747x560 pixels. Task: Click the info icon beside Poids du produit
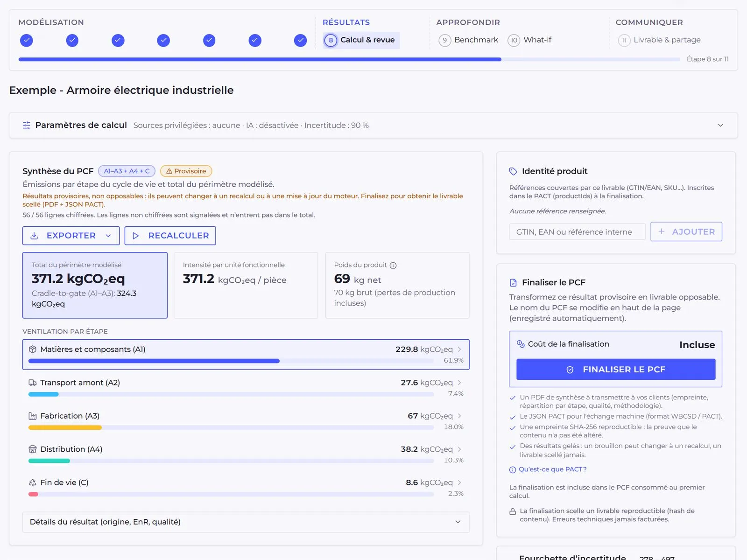click(393, 266)
